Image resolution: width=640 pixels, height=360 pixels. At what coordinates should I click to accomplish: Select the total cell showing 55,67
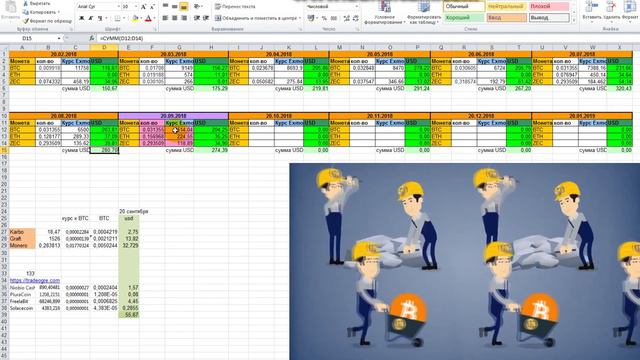tap(129, 315)
